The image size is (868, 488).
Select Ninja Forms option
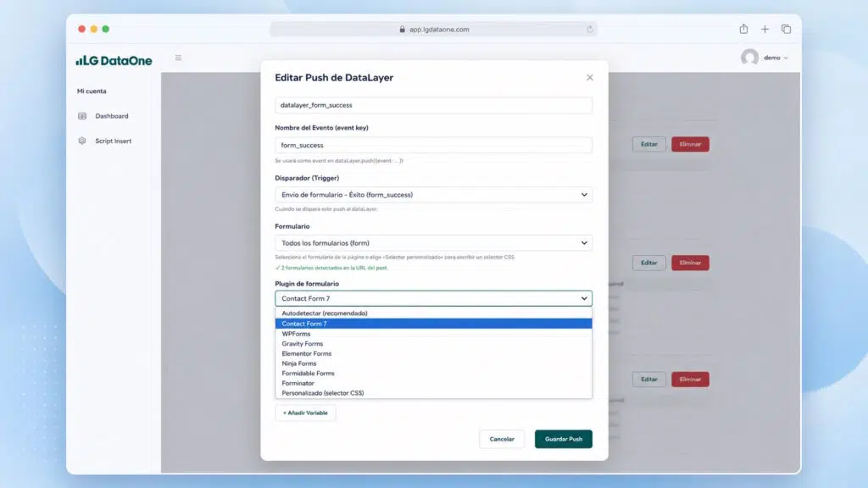433,363
